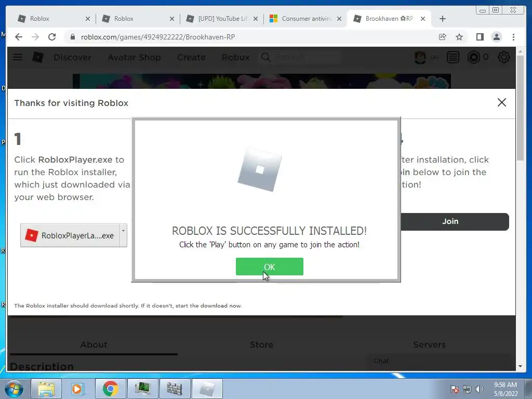Open the Roblox settings gear icon
The width and height of the screenshot is (532, 399).
(x=503, y=57)
